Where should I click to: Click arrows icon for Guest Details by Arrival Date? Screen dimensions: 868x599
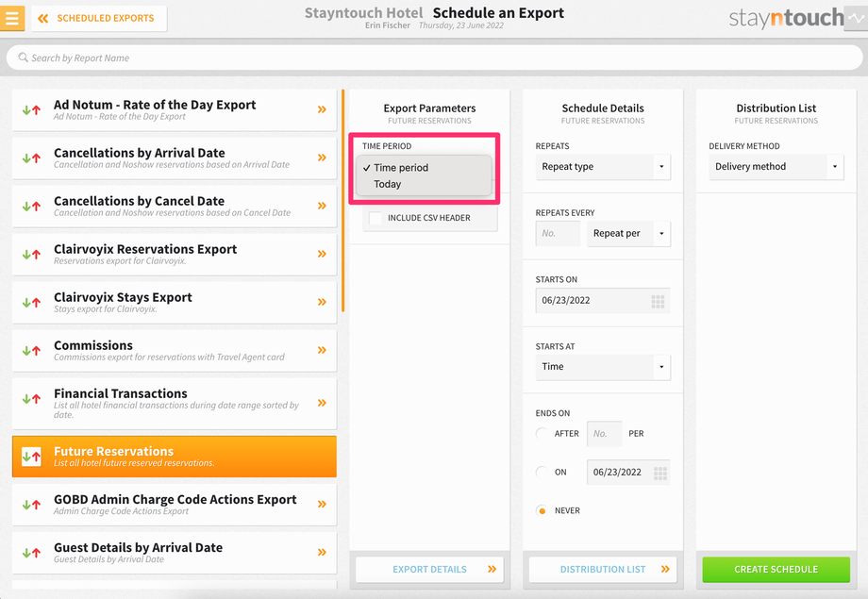pos(31,553)
